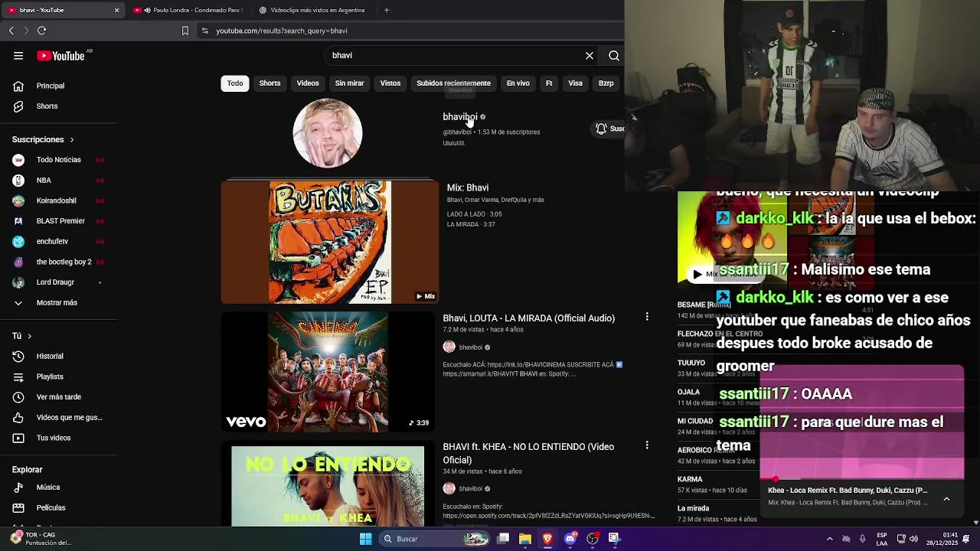
Task: Click the browser address bar URL
Action: point(282,31)
